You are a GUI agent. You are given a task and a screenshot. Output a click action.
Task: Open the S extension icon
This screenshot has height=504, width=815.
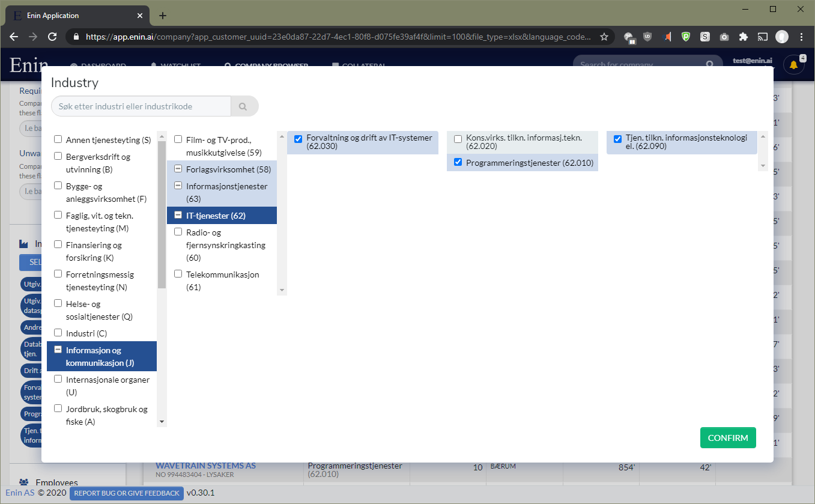(x=705, y=37)
